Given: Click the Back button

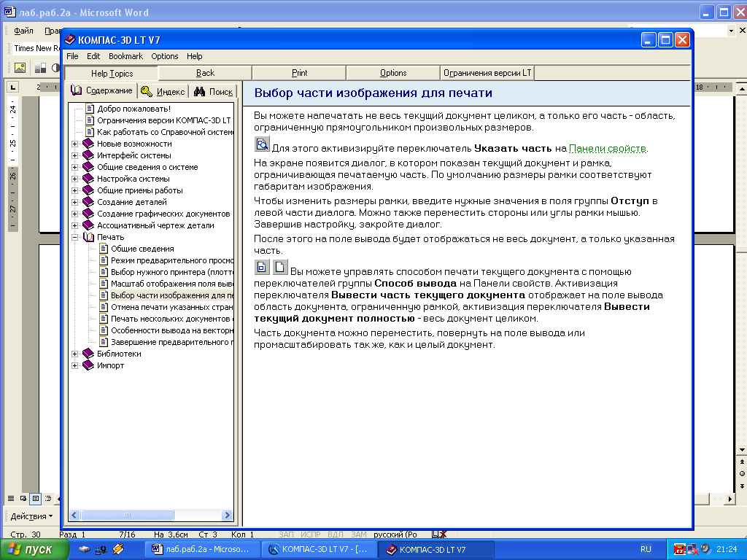Looking at the screenshot, I should (x=205, y=73).
